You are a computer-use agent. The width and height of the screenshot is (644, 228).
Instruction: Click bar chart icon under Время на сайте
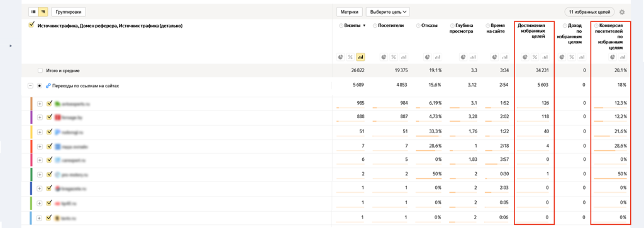pyautogui.click(x=505, y=57)
